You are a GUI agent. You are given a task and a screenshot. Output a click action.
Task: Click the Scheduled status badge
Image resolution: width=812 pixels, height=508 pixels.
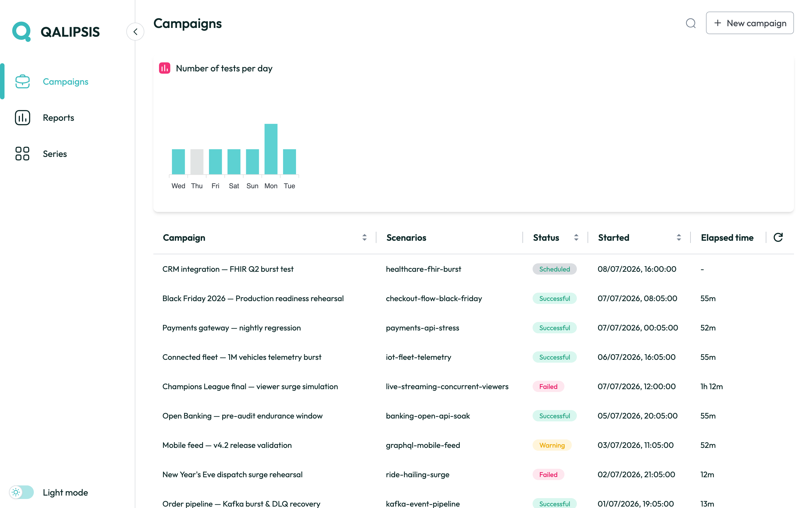coord(554,269)
